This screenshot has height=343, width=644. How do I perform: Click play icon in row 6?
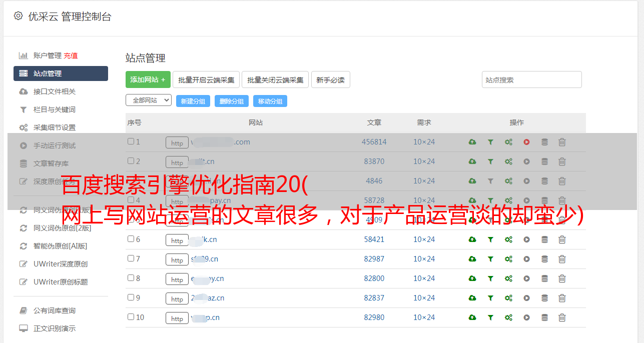tap(526, 239)
